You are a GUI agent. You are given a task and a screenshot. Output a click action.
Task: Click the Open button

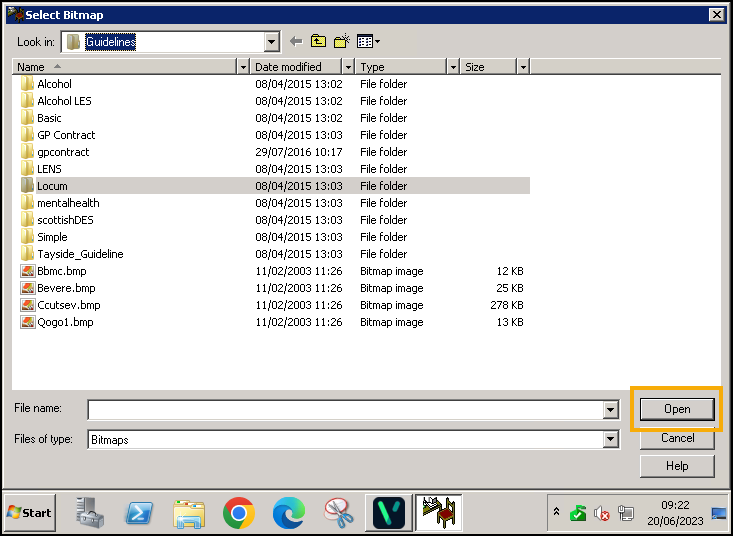coord(677,409)
